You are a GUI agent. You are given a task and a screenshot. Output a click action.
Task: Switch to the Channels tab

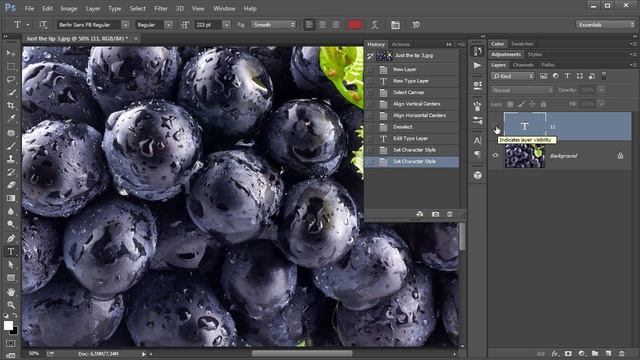tap(523, 65)
